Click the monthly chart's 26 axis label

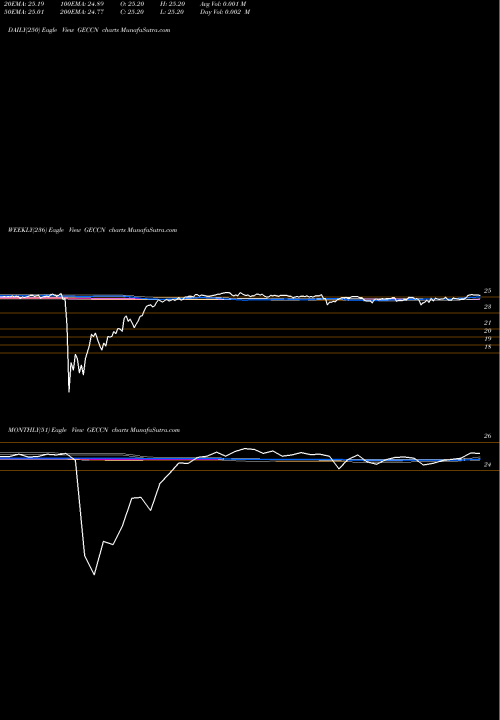coord(488,436)
